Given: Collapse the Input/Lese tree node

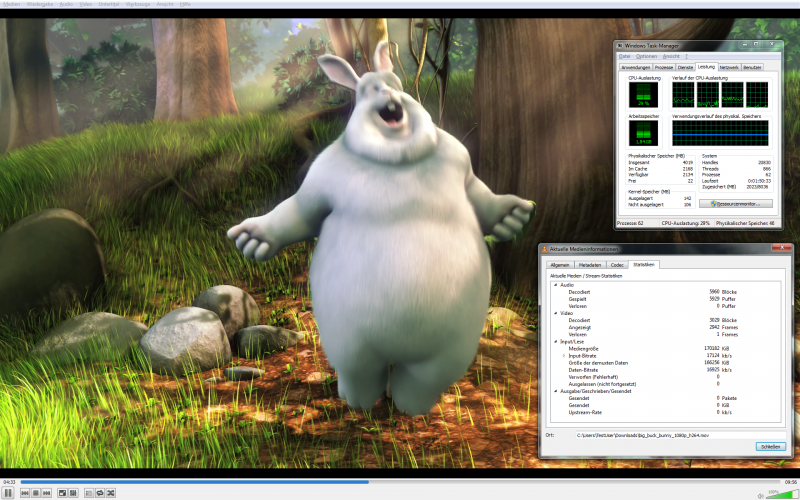Looking at the screenshot, I should click(556, 341).
